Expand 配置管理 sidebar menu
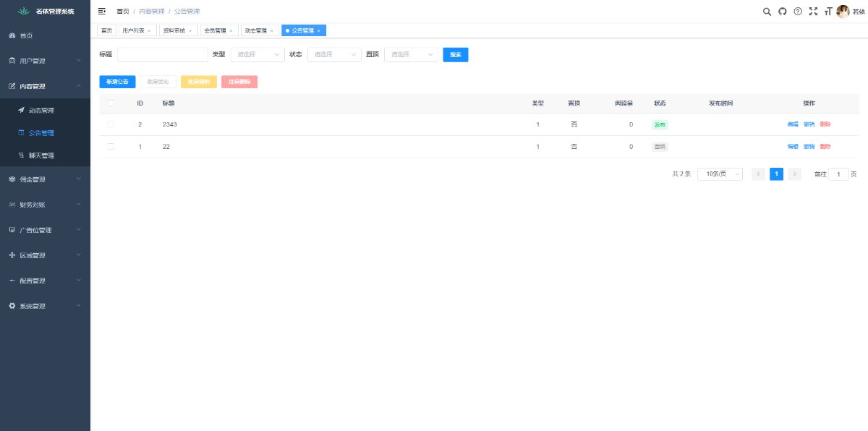The height and width of the screenshot is (431, 868). [45, 281]
